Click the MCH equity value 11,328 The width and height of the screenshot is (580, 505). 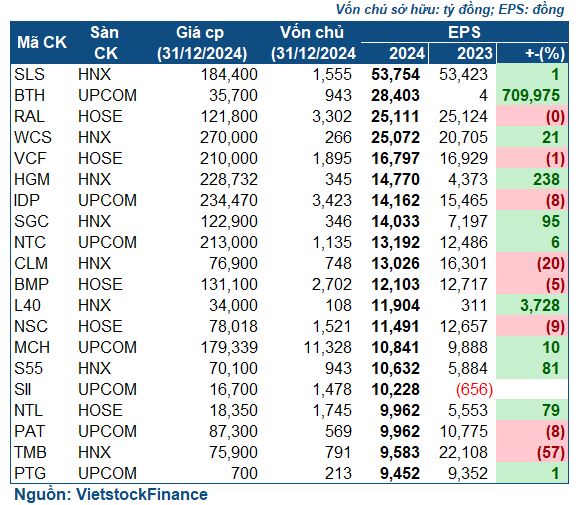327,347
